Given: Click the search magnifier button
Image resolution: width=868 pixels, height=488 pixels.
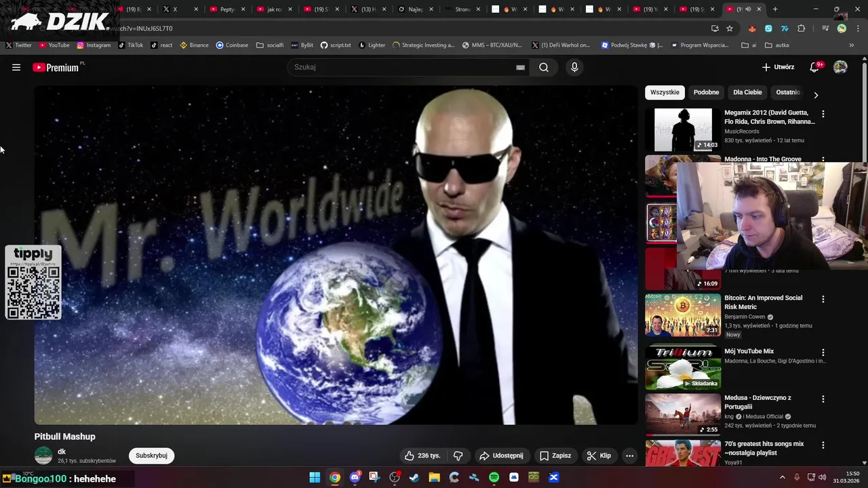Looking at the screenshot, I should [x=544, y=67].
